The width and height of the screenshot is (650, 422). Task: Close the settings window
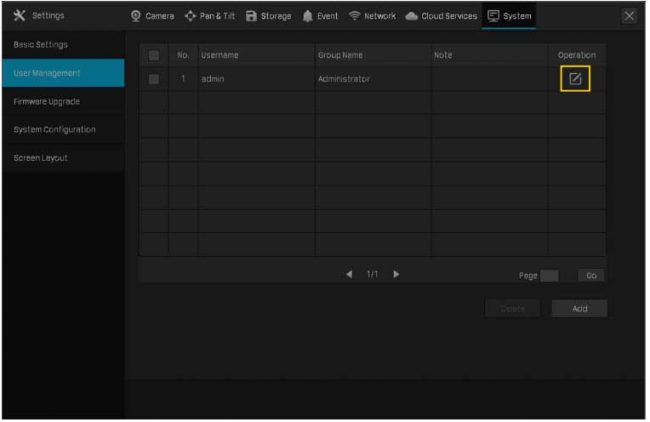[x=629, y=17]
